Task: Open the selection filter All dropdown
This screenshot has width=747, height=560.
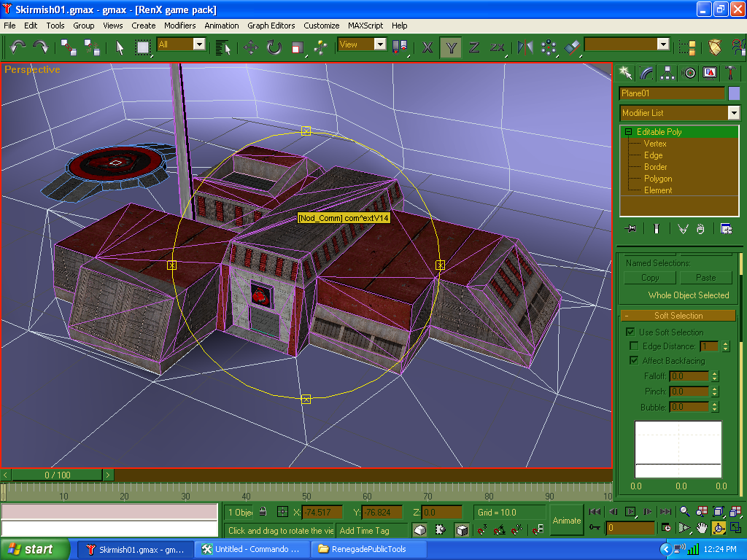Action: 199,44
